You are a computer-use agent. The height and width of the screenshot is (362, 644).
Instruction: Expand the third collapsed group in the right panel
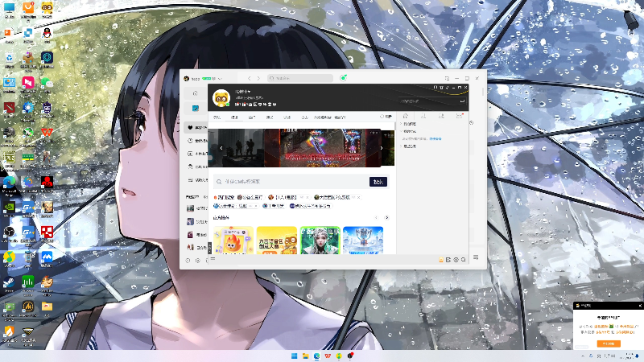coord(401,146)
